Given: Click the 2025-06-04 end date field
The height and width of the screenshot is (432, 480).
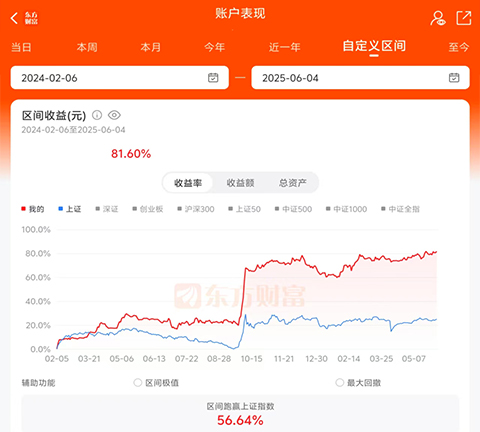Looking at the screenshot, I should coord(360,78).
